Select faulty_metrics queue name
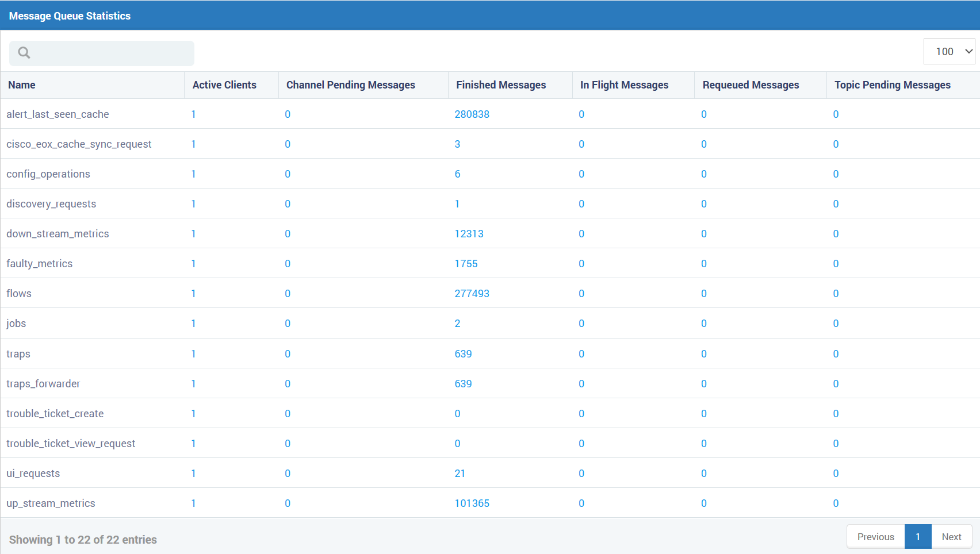This screenshot has height=554, width=980. (x=39, y=264)
